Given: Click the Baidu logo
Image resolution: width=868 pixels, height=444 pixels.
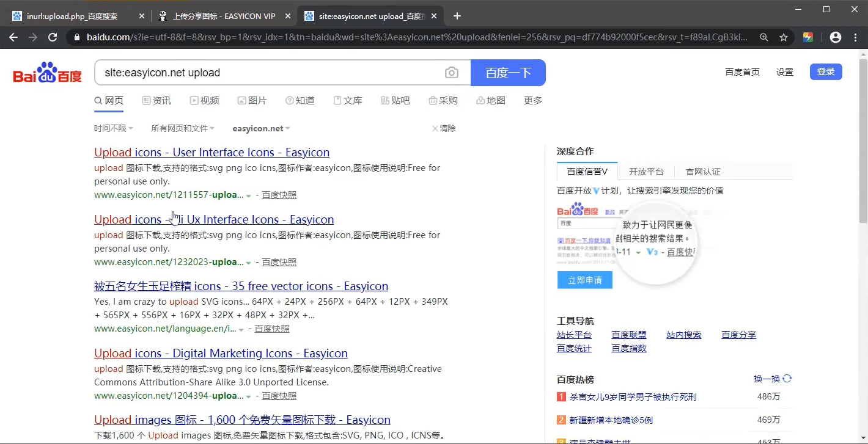Looking at the screenshot, I should [48, 73].
